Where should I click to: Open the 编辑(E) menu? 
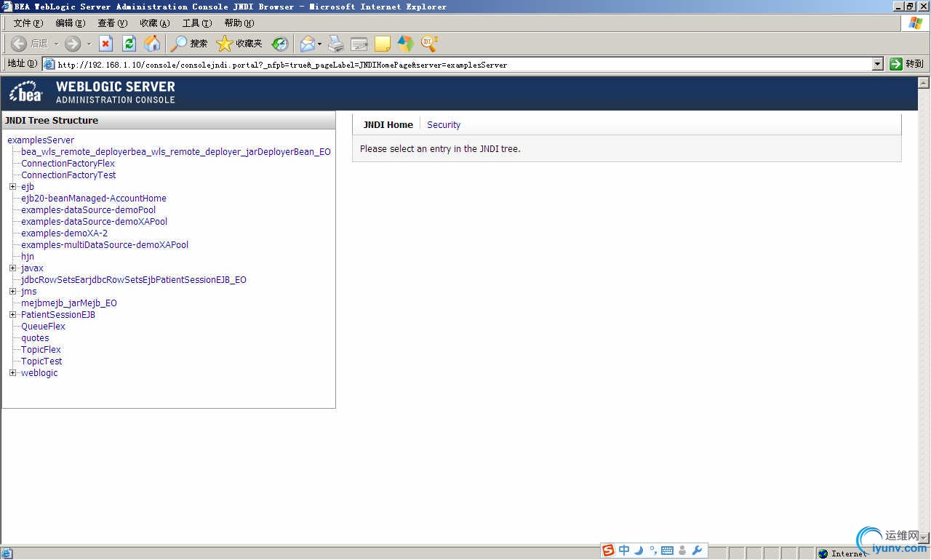point(70,23)
